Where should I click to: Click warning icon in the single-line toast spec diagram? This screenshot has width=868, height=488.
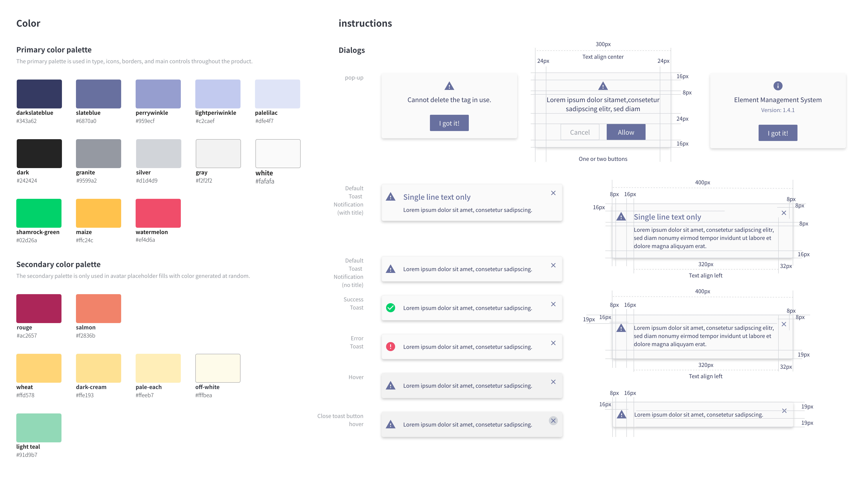coord(621,415)
